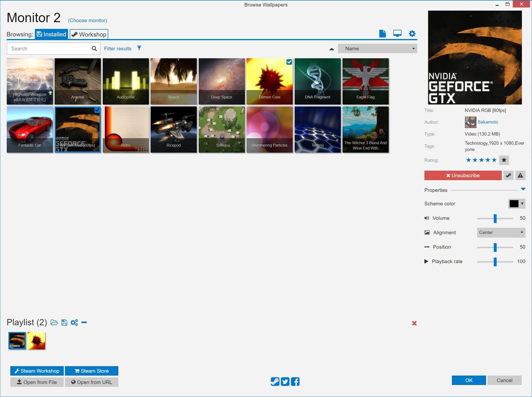Open the Name sort dropdown

(x=377, y=49)
